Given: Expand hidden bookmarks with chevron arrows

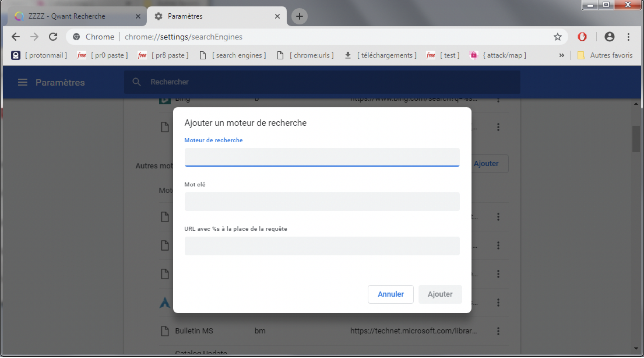Looking at the screenshot, I should point(561,55).
